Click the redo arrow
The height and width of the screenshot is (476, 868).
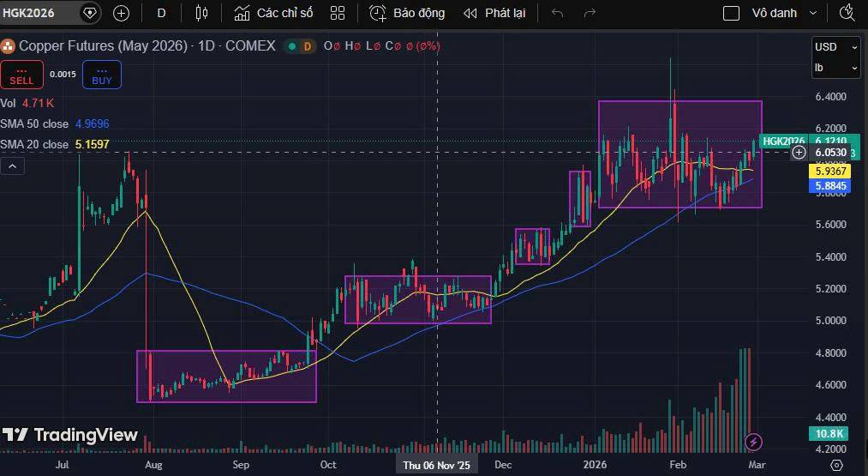point(590,13)
